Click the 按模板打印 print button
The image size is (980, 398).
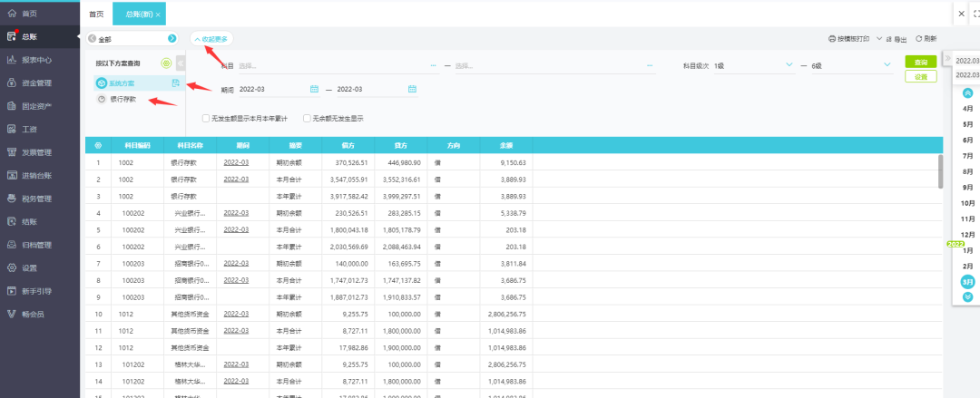point(848,39)
